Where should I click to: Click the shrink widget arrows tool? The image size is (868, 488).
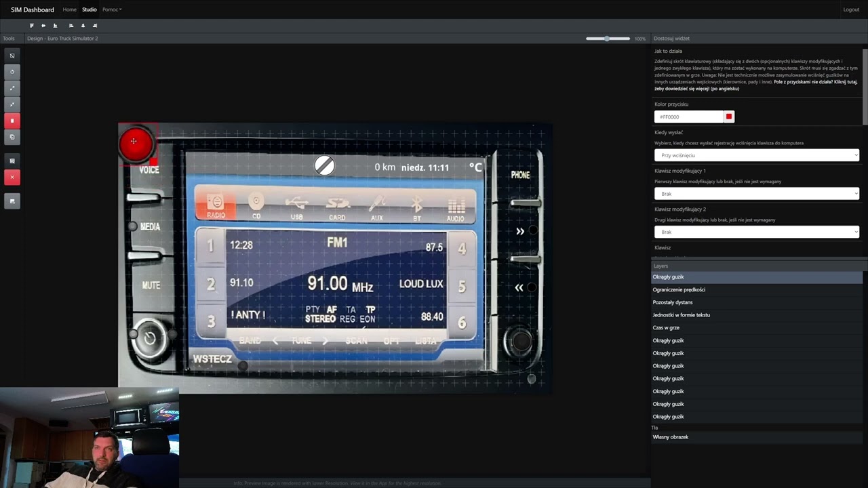12,104
